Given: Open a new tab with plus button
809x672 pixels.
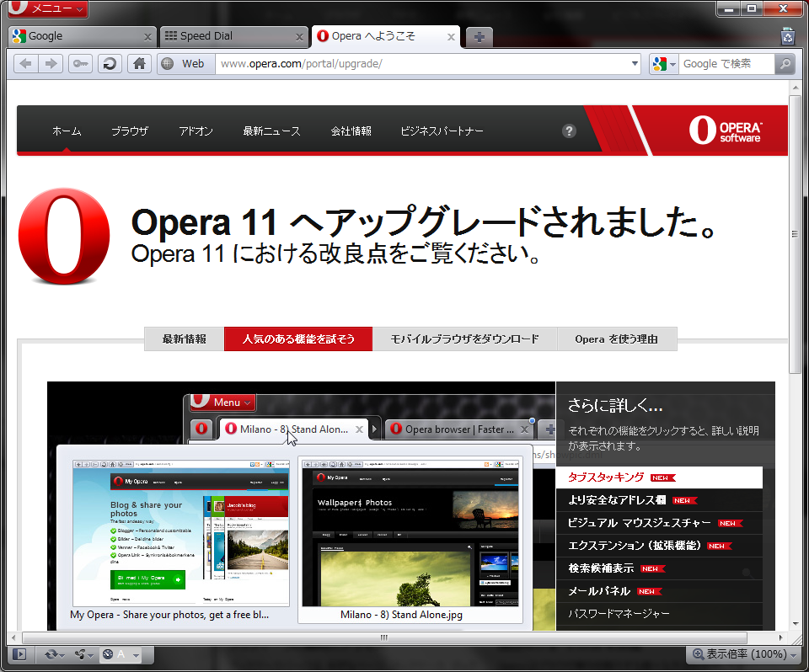Looking at the screenshot, I should 479,37.
